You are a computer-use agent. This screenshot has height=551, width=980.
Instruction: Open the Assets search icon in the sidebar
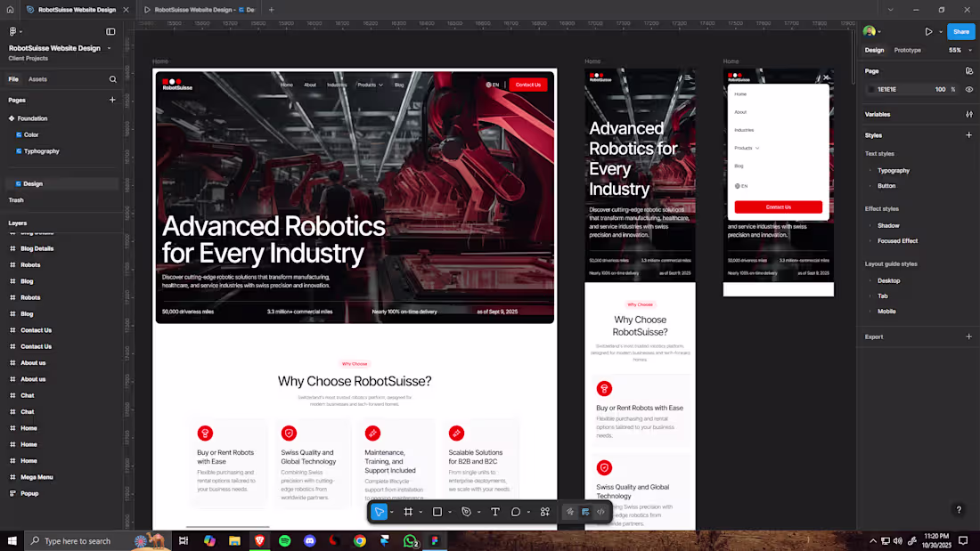(112, 79)
